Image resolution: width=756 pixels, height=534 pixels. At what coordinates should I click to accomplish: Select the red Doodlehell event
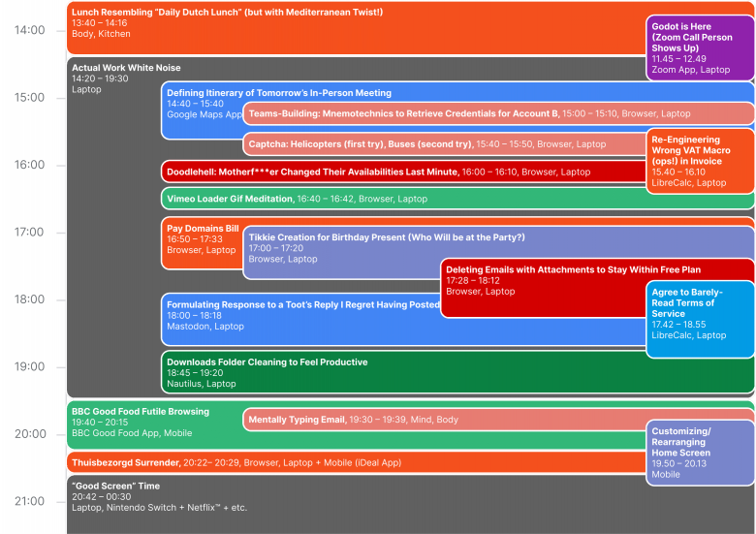pos(388,172)
